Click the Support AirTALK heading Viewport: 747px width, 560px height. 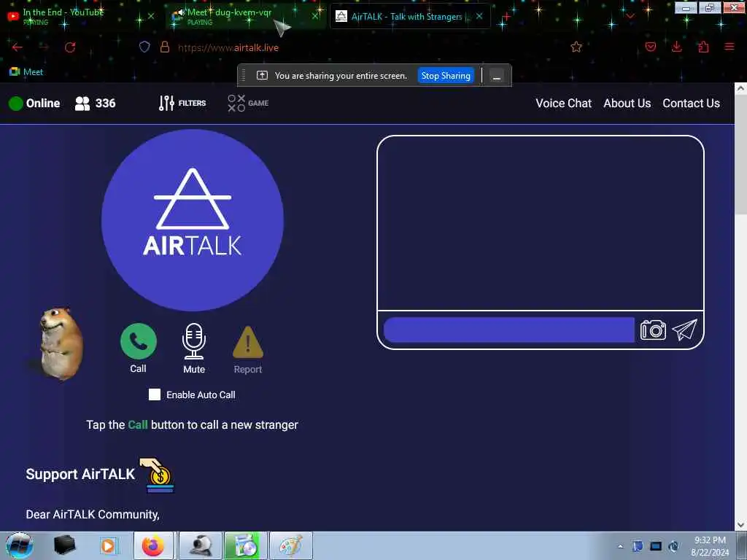click(80, 474)
